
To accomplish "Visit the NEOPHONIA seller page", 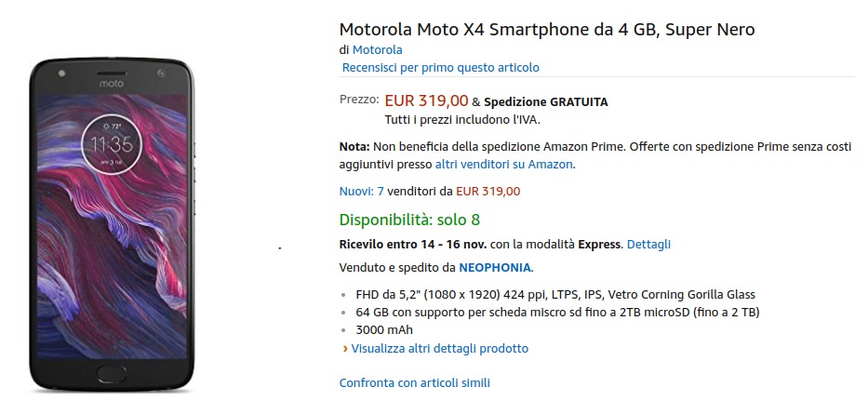I will pyautogui.click(x=494, y=268).
